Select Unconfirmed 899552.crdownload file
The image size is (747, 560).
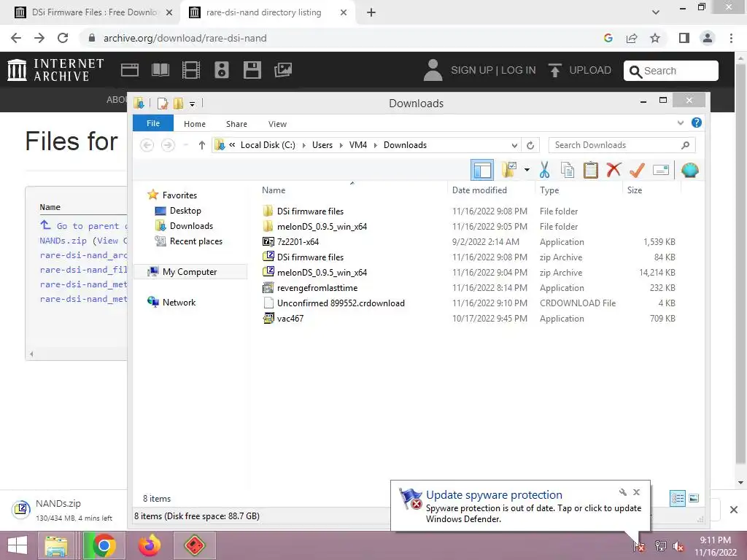tap(341, 303)
